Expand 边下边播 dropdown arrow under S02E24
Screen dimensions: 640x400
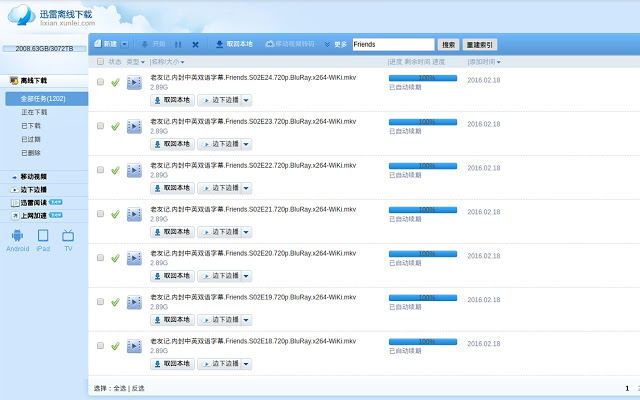pyautogui.click(x=246, y=100)
